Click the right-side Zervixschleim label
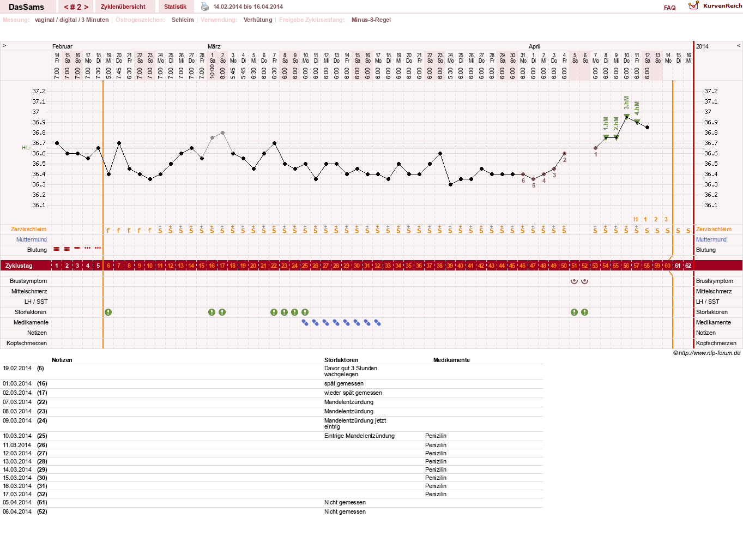743x560 pixels. pos(714,229)
